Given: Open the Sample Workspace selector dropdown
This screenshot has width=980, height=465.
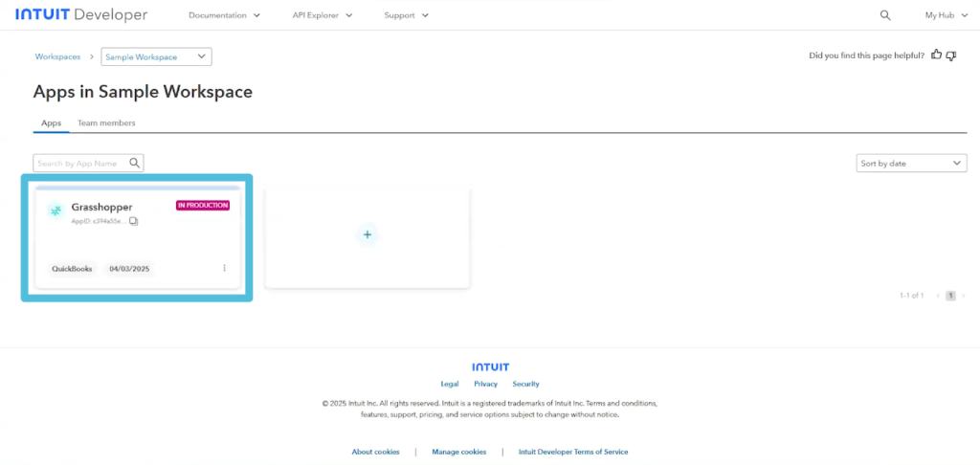Looking at the screenshot, I should 156,57.
